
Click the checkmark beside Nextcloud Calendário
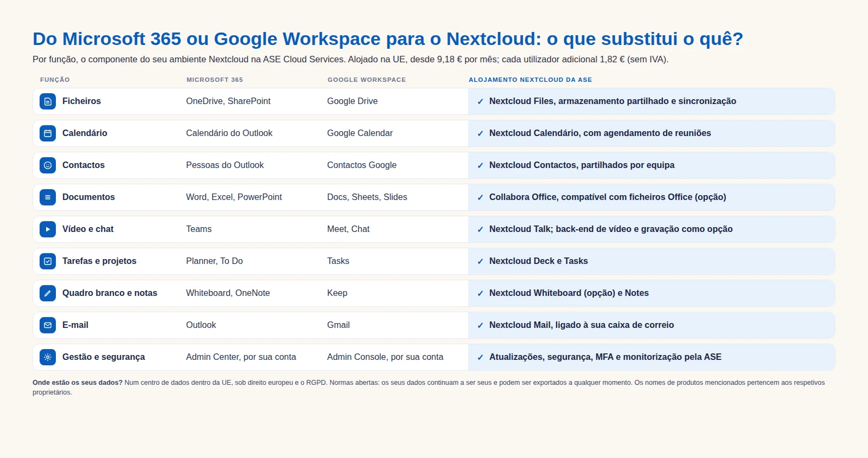pos(480,133)
